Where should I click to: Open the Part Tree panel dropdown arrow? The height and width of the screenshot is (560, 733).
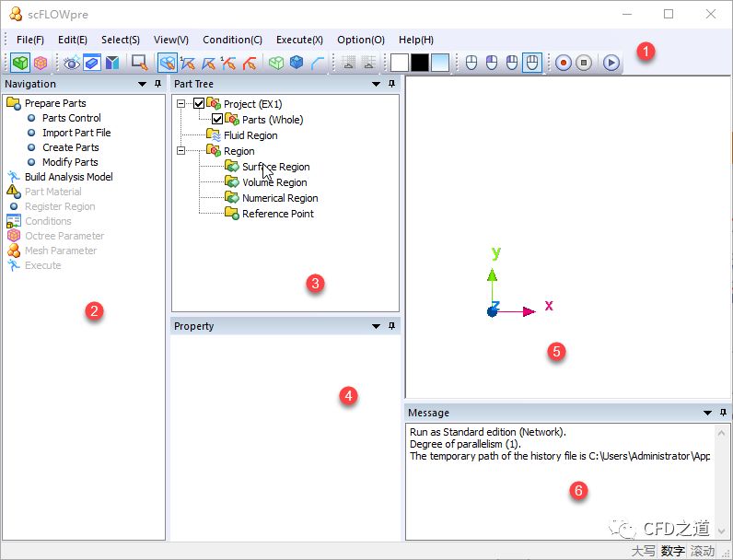click(x=376, y=84)
